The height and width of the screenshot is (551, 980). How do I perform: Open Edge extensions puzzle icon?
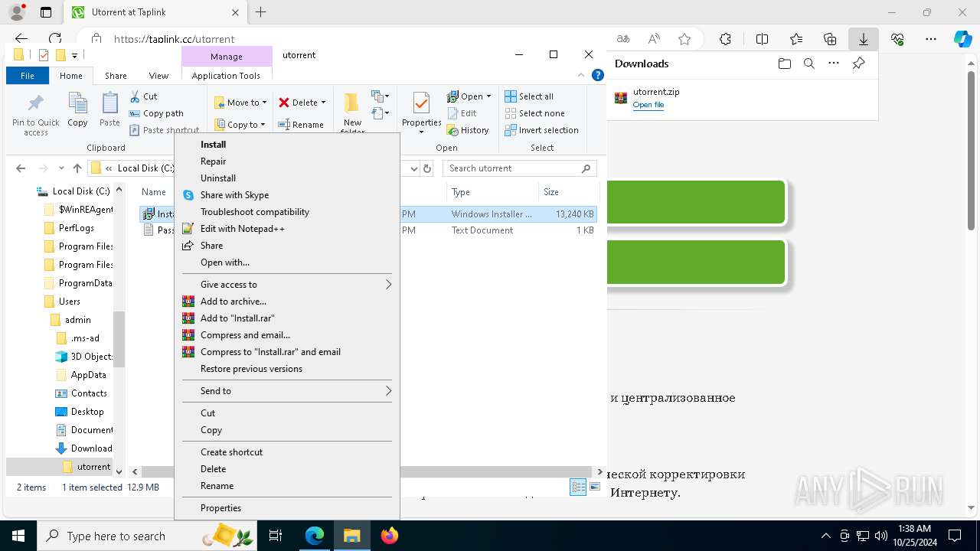click(725, 39)
